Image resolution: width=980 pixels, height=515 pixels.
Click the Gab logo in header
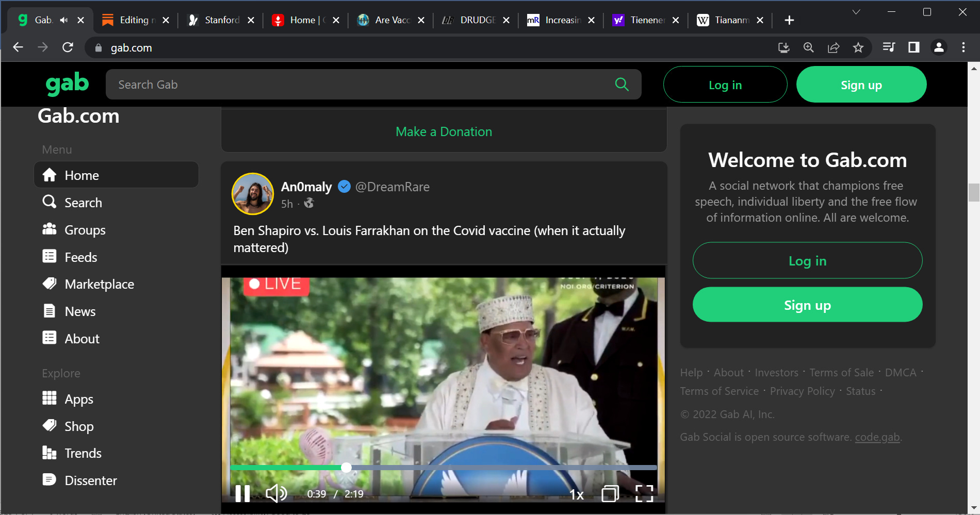point(67,84)
